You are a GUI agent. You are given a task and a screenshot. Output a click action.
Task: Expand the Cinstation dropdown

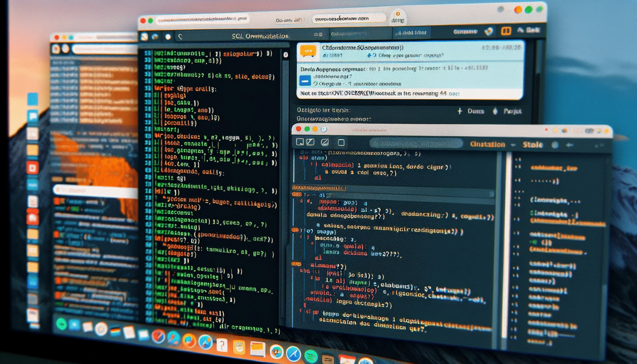pyautogui.click(x=513, y=144)
